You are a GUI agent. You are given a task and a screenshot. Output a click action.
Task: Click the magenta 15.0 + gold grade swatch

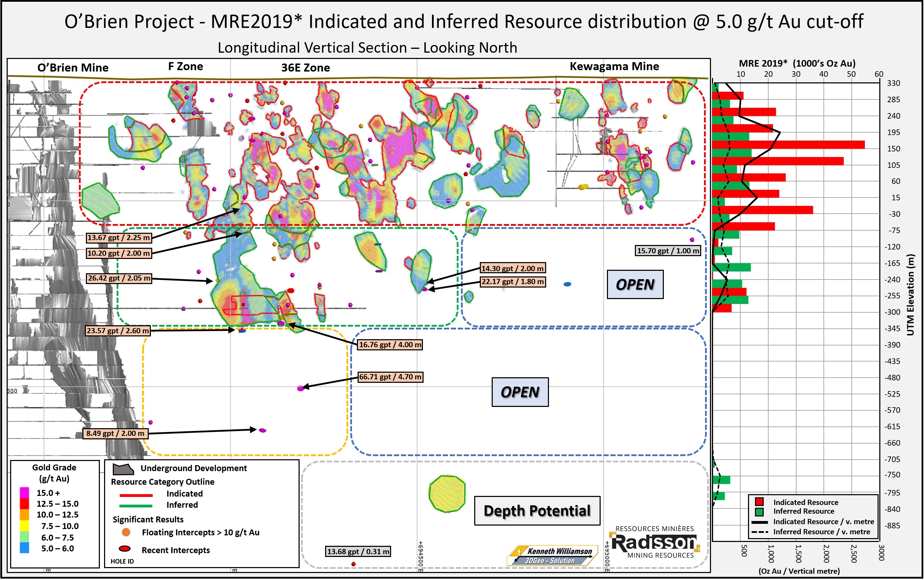pyautogui.click(x=24, y=492)
